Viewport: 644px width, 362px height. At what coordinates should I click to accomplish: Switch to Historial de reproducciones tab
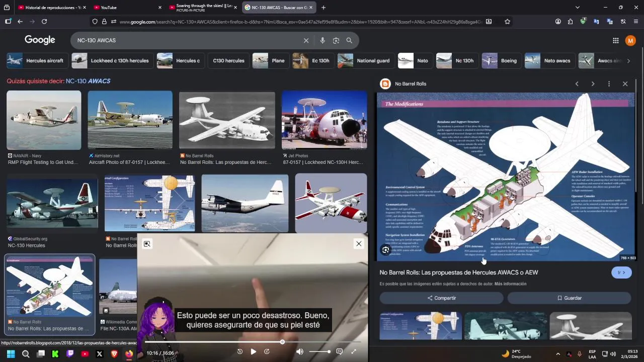52,8
